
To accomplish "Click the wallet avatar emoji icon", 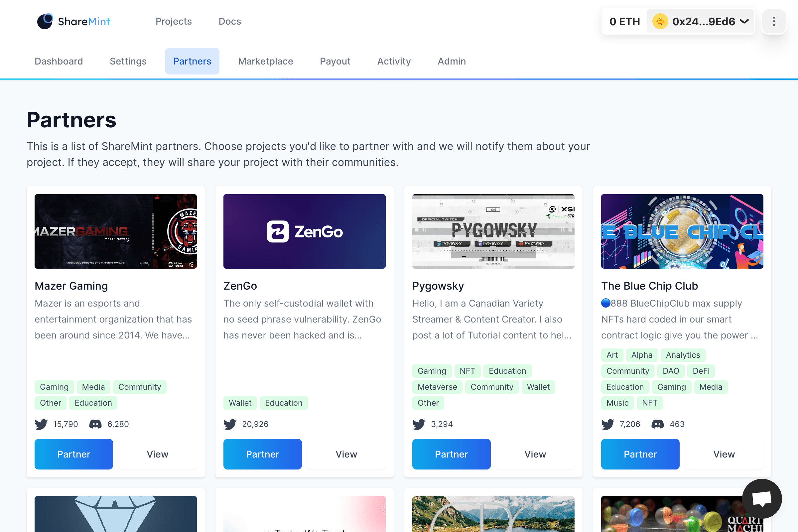I will pyautogui.click(x=660, y=21).
